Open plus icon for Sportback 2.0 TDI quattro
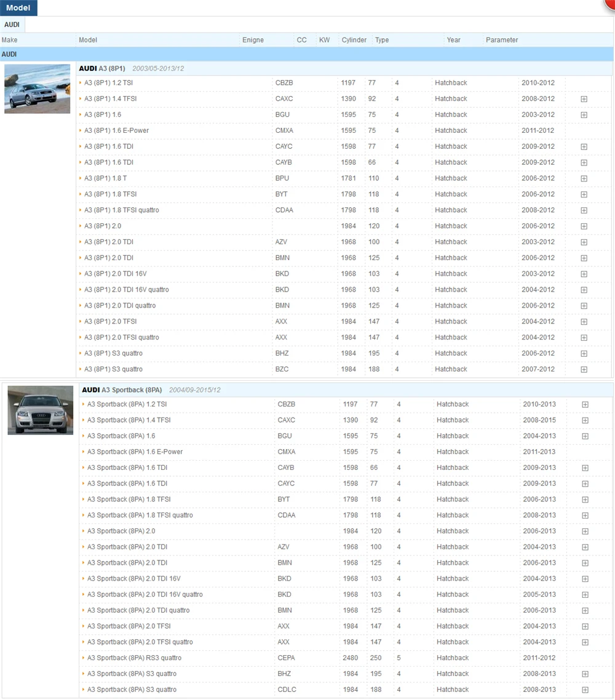Screen dimensions: 615x700 (x=585, y=611)
